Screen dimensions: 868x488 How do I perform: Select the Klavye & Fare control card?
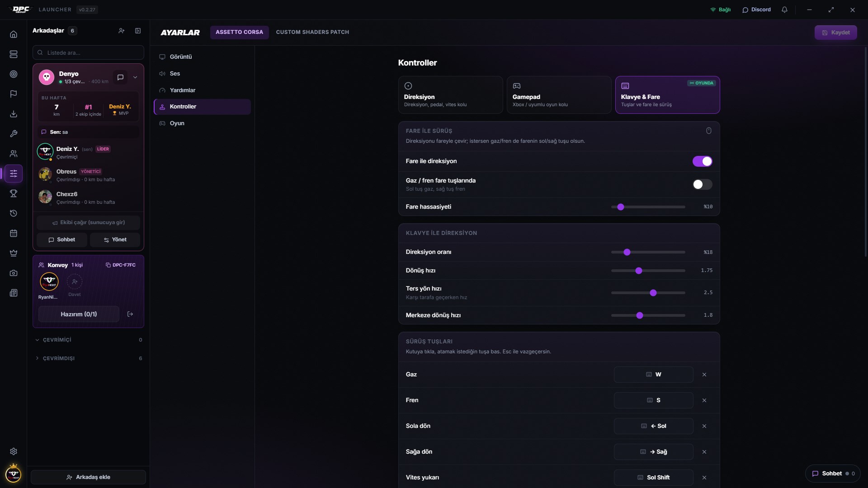(667, 95)
